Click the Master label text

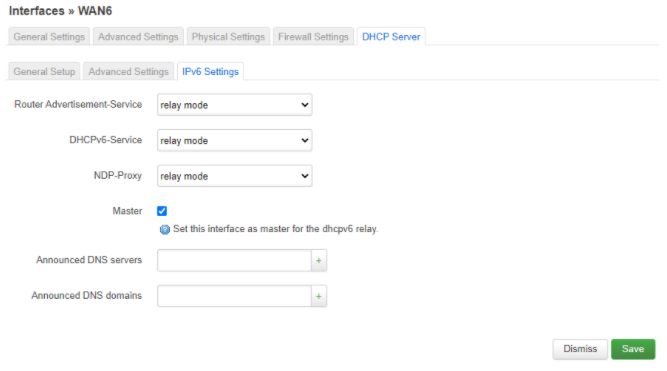click(127, 211)
